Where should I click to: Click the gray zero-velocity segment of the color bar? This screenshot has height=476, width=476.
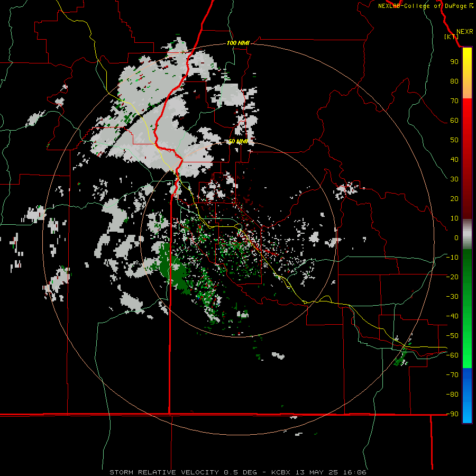pos(467,235)
